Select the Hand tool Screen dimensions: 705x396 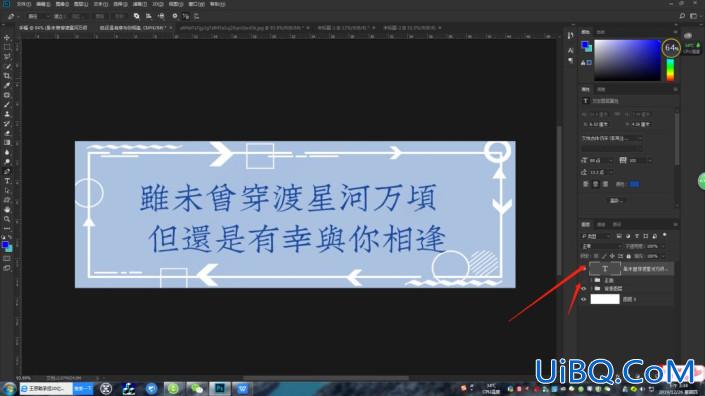(7, 209)
